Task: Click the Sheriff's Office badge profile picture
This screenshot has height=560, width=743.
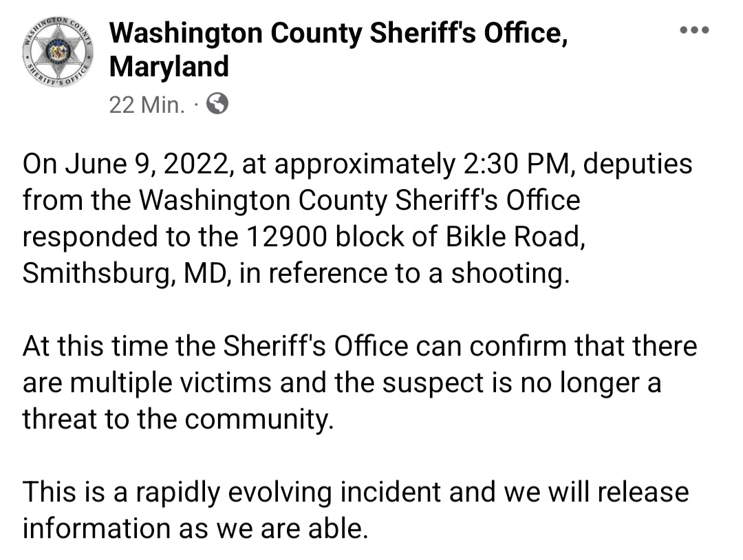Action: click(58, 52)
